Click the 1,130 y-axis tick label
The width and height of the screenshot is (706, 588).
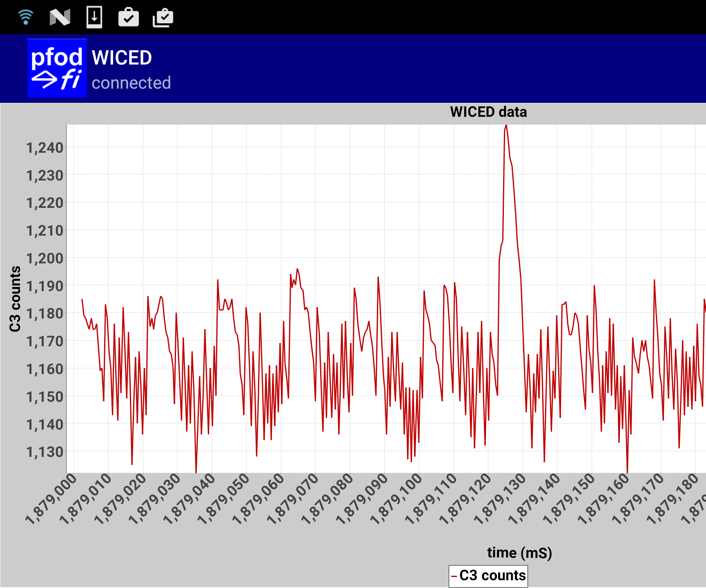click(x=45, y=452)
